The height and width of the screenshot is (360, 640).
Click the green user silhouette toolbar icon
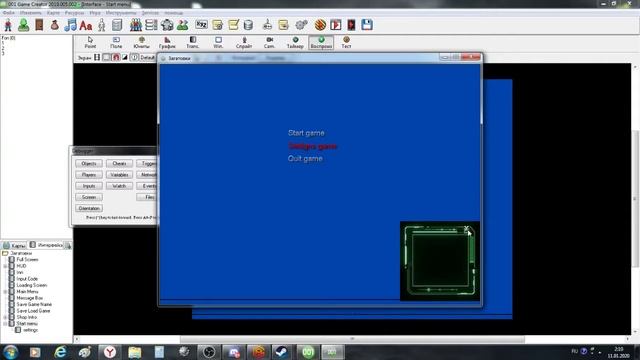pyautogui.click(x=23, y=25)
